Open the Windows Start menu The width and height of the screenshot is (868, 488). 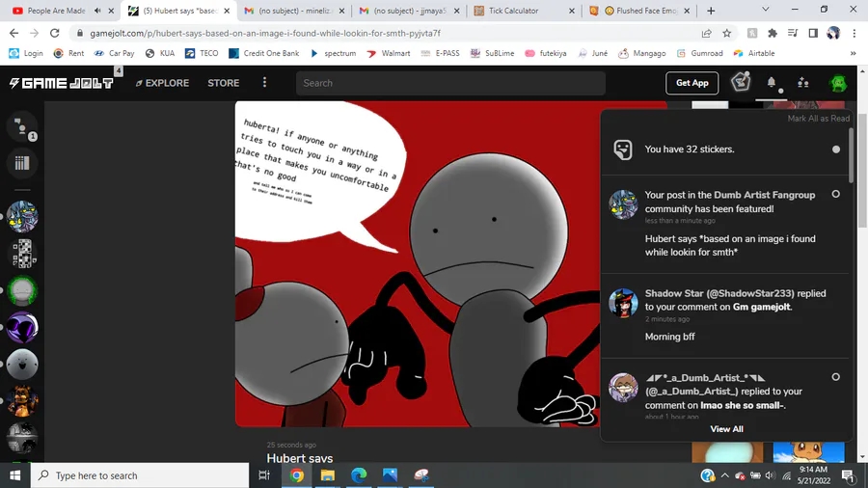coord(14,475)
